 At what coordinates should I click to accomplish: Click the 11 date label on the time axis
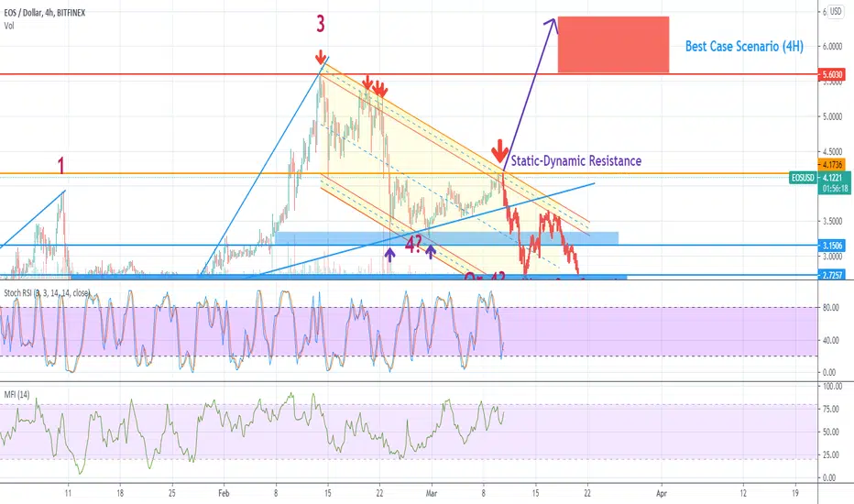pos(68,493)
